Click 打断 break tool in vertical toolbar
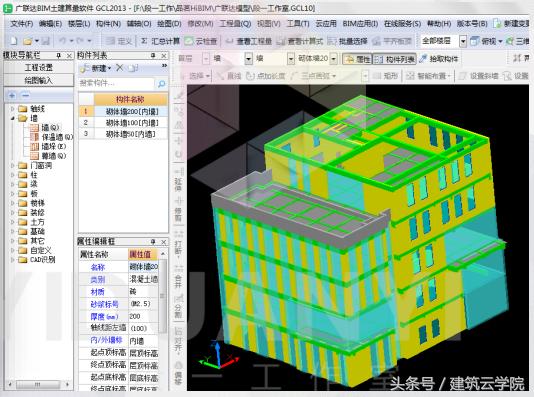Image resolution: width=534 pixels, height=397 pixels. [178, 243]
